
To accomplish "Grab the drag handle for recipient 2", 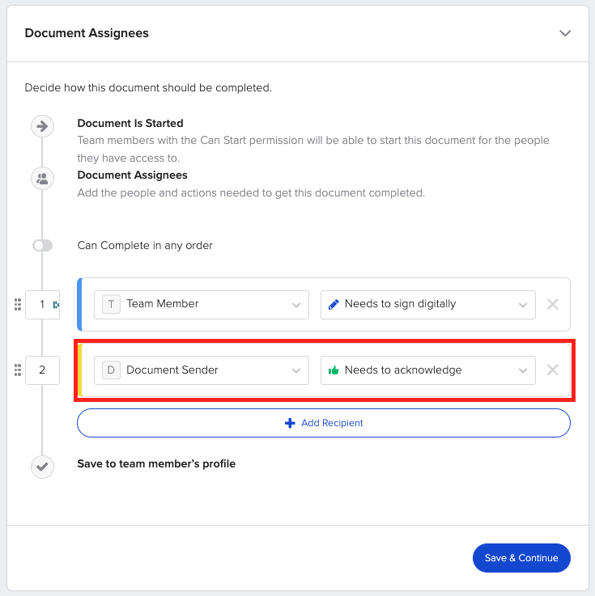I will coord(17,370).
